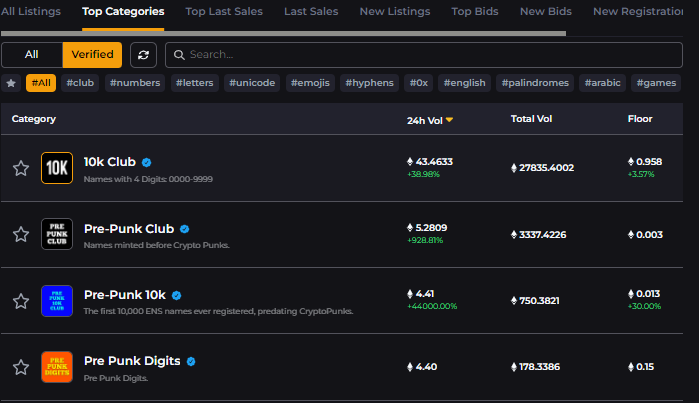
Task: Filter by #emojis tag
Action: point(310,83)
